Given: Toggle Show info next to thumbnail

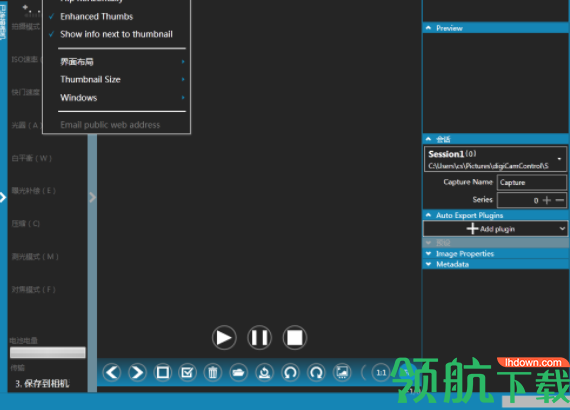Looking at the screenshot, I should click(116, 34).
